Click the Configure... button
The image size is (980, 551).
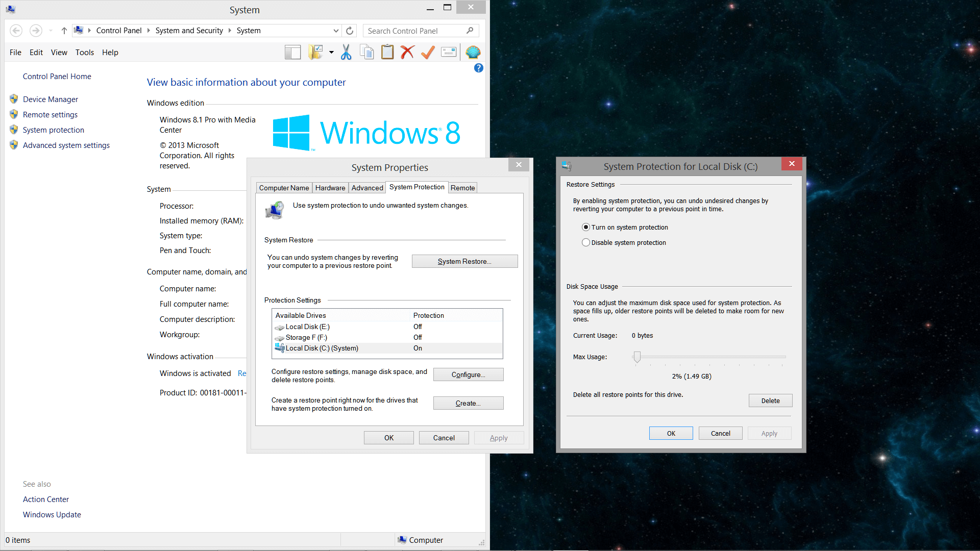(468, 374)
